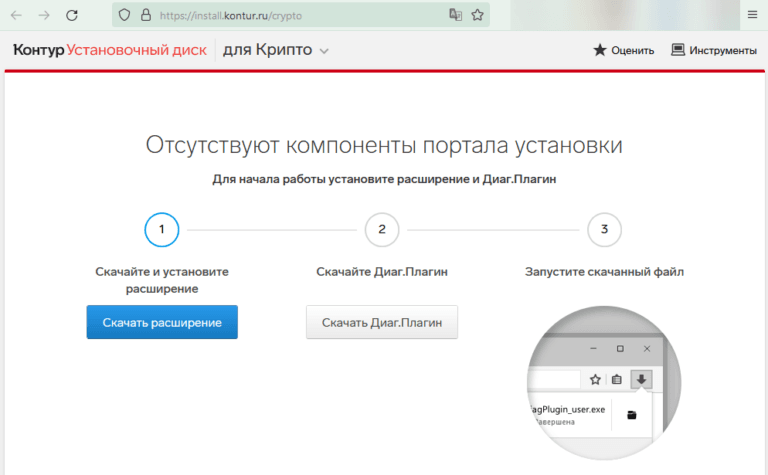View site security via padlock icon
Image resolution: width=768 pixels, height=475 pixels.
145,15
